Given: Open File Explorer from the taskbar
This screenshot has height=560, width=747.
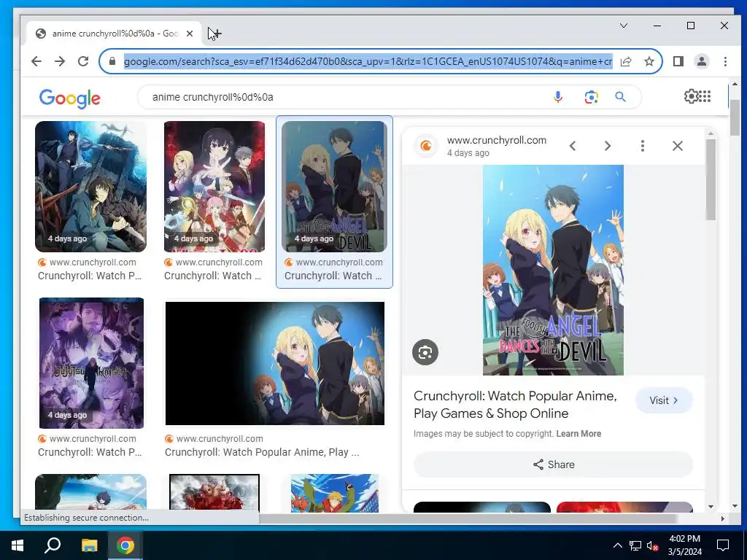Looking at the screenshot, I should click(x=89, y=545).
